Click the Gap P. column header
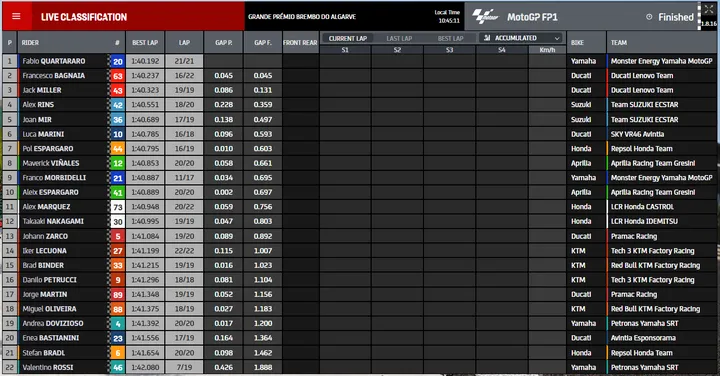The width and height of the screenshot is (720, 376). point(224,43)
